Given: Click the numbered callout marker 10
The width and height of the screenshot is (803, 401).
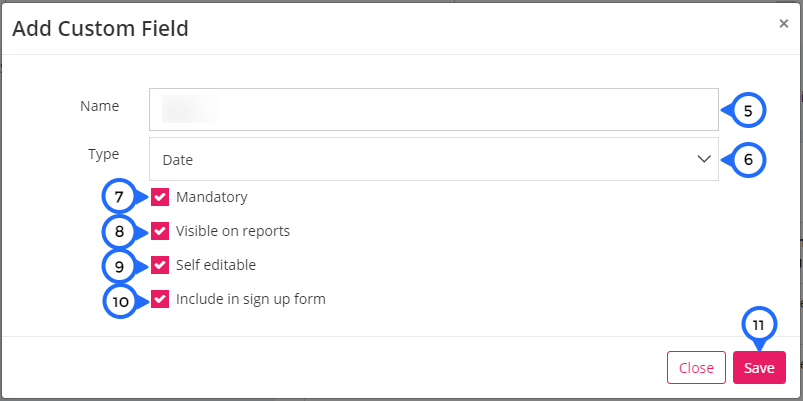Looking at the screenshot, I should point(120,301).
